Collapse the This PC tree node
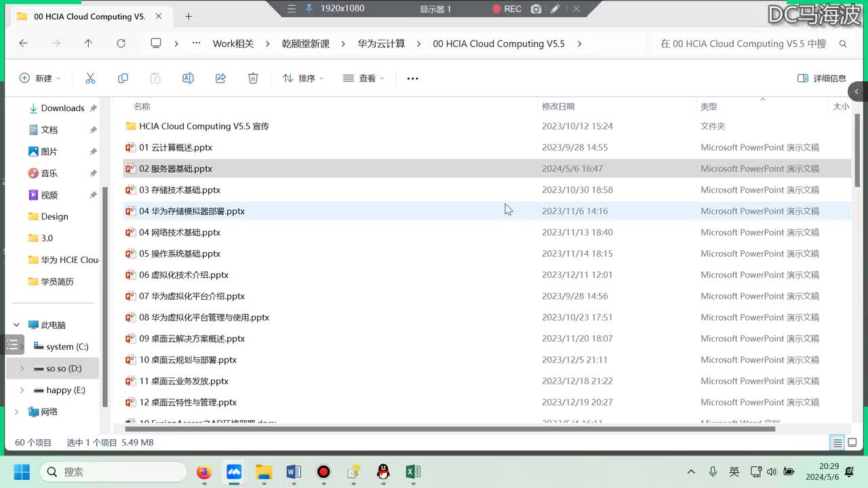 (16, 325)
